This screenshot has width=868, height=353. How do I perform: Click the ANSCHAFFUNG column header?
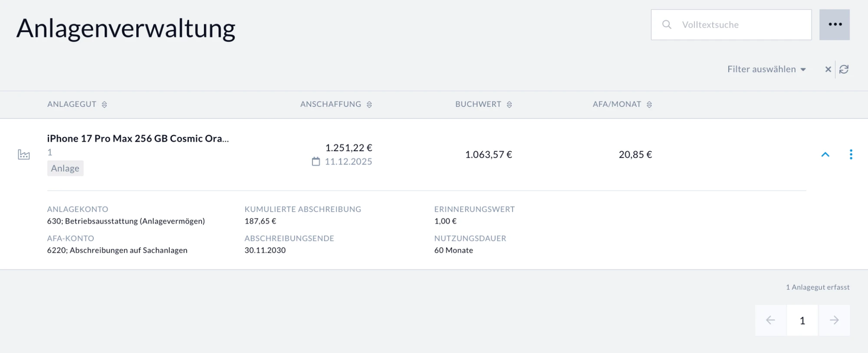[x=330, y=104]
